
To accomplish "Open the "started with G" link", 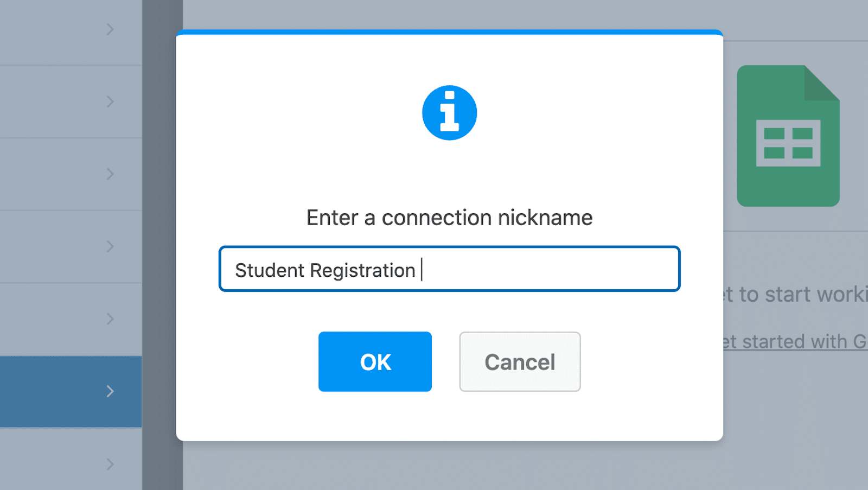I will point(797,342).
